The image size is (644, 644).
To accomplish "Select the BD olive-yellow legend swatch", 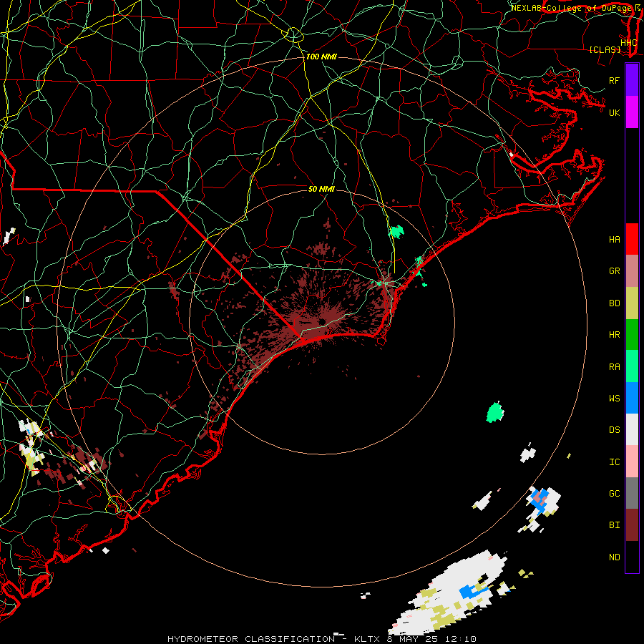I will (x=632, y=303).
